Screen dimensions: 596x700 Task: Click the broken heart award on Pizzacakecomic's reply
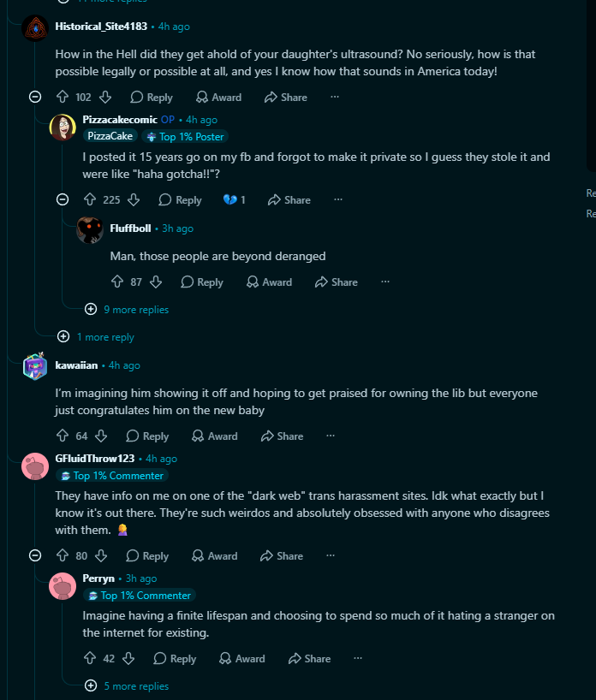point(234,199)
